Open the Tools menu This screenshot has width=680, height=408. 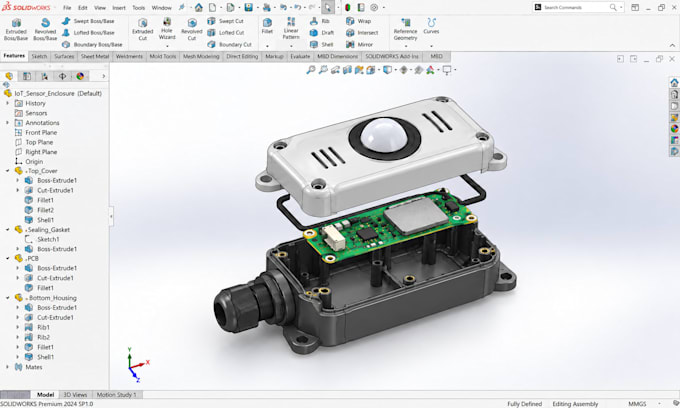[138, 8]
